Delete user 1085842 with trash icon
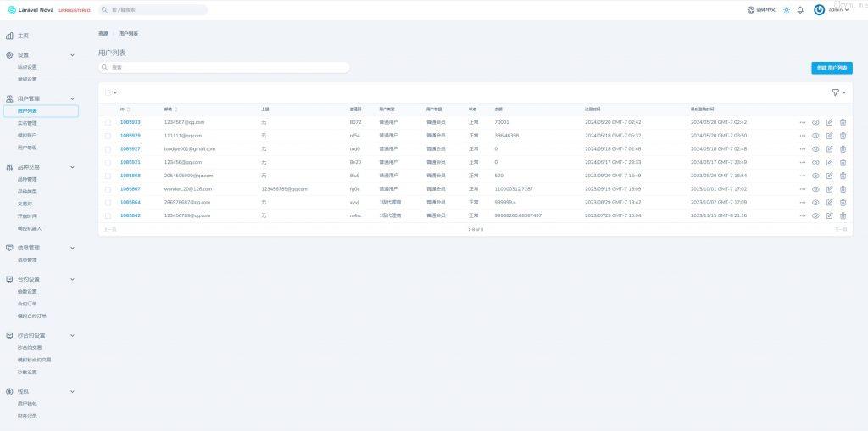Image resolution: width=868 pixels, height=431 pixels. click(843, 215)
